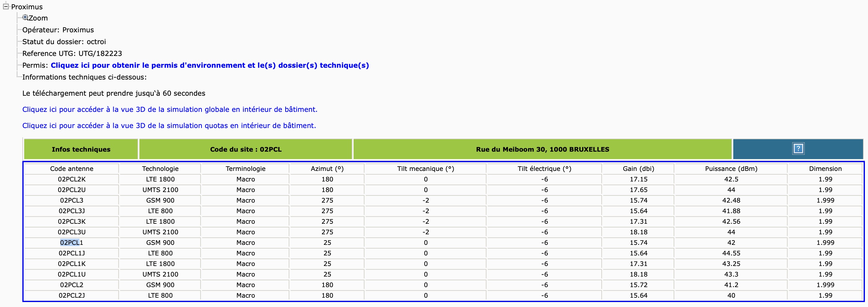
Task: Click power value 43.25
Action: [x=731, y=264]
